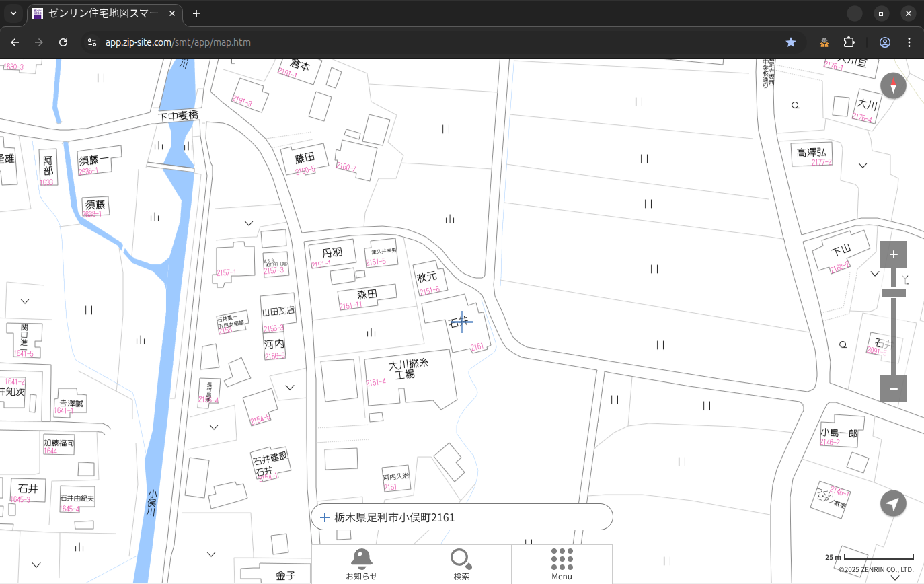
Task: Open the Chrome profile avatar
Action: 884,42
